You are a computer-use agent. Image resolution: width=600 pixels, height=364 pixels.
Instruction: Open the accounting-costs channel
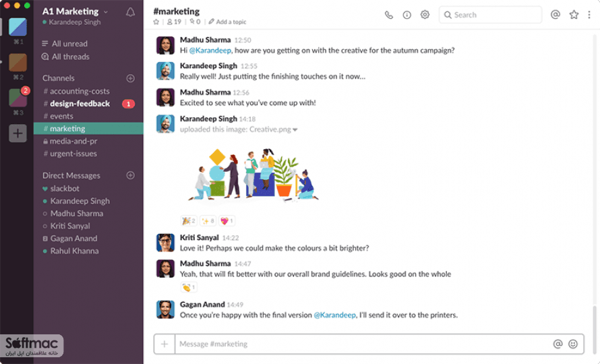pyautogui.click(x=88, y=91)
